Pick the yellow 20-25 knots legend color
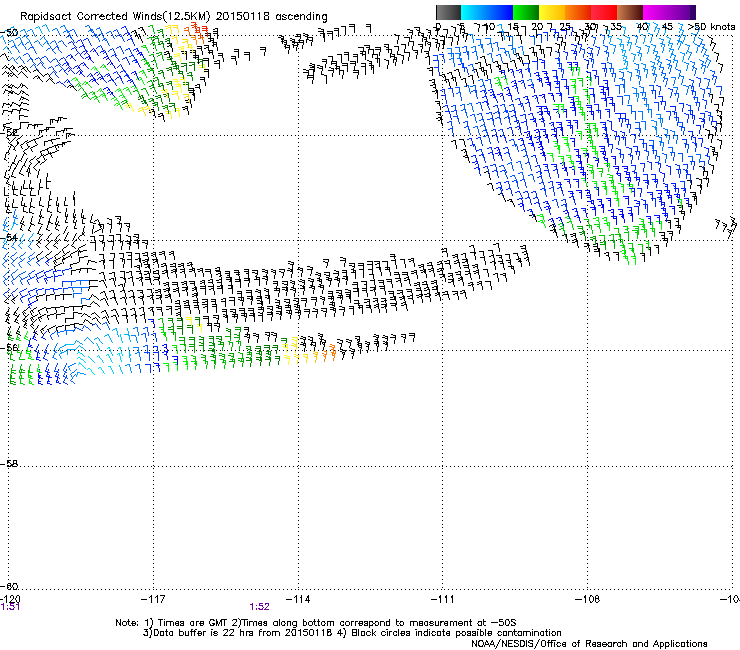Viewport: 740px width, 650px height. tap(552, 12)
